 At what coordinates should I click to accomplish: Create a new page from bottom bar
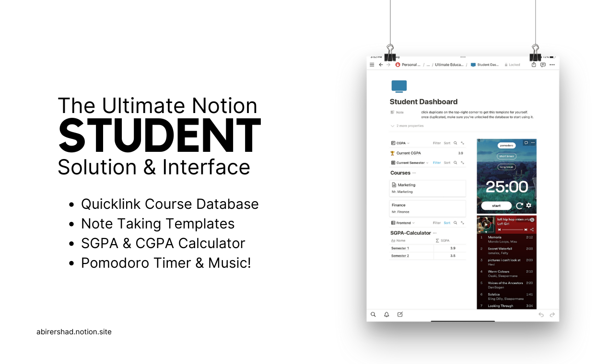click(400, 315)
